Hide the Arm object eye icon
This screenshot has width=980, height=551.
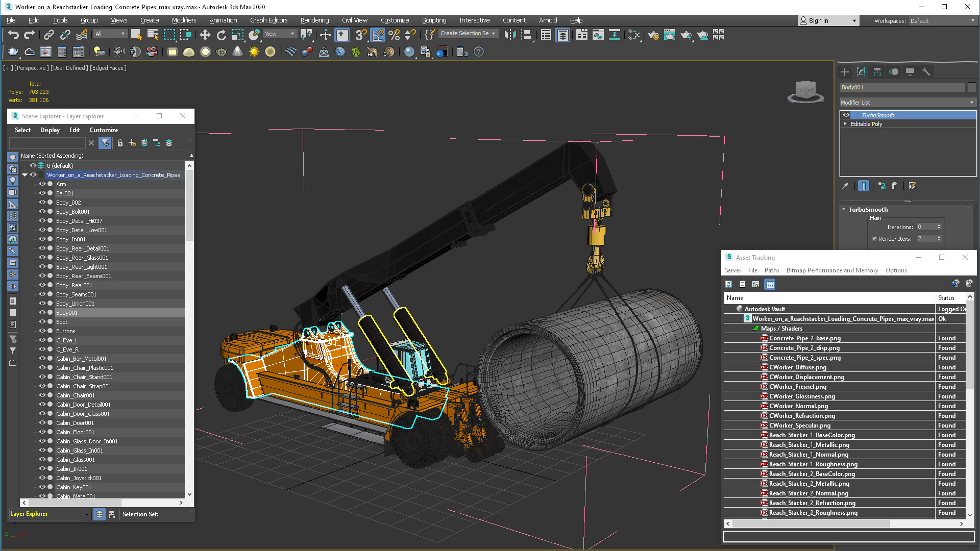click(42, 184)
